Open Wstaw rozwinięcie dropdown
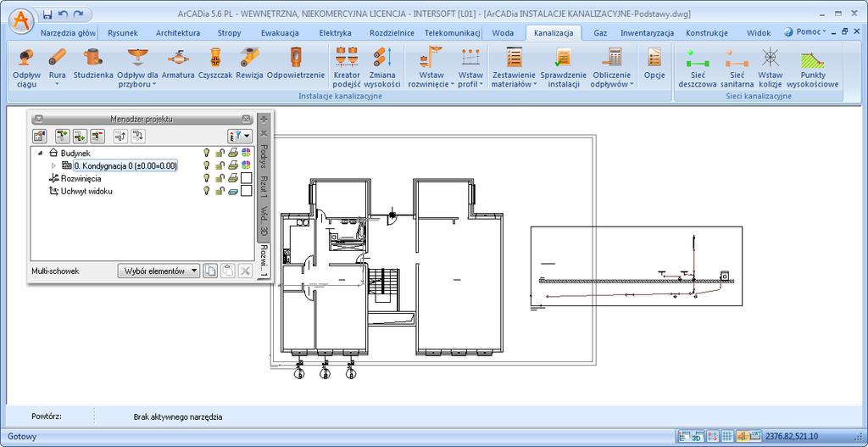 tap(453, 85)
